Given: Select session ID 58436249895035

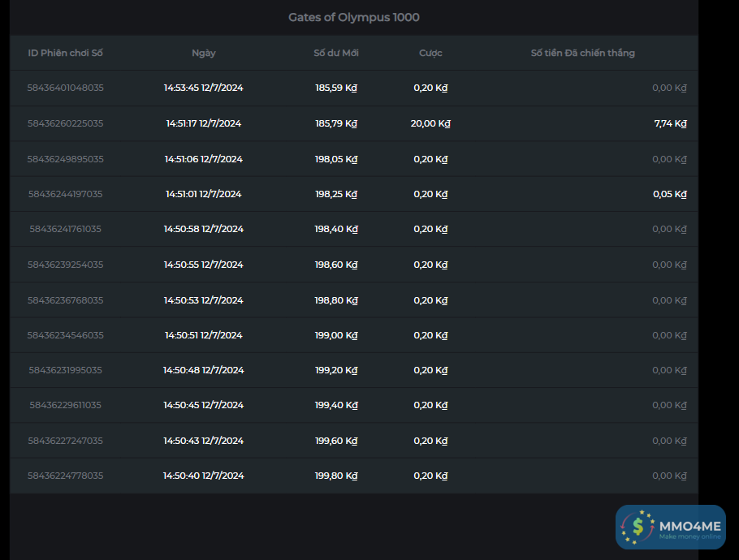Looking at the screenshot, I should (66, 159).
